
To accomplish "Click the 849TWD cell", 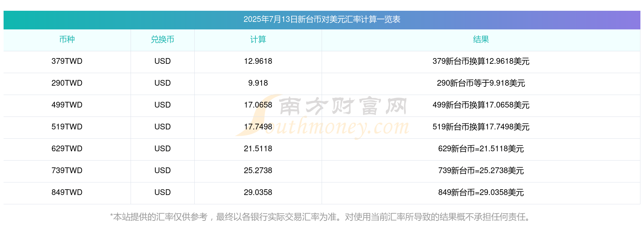I will coord(67,192).
